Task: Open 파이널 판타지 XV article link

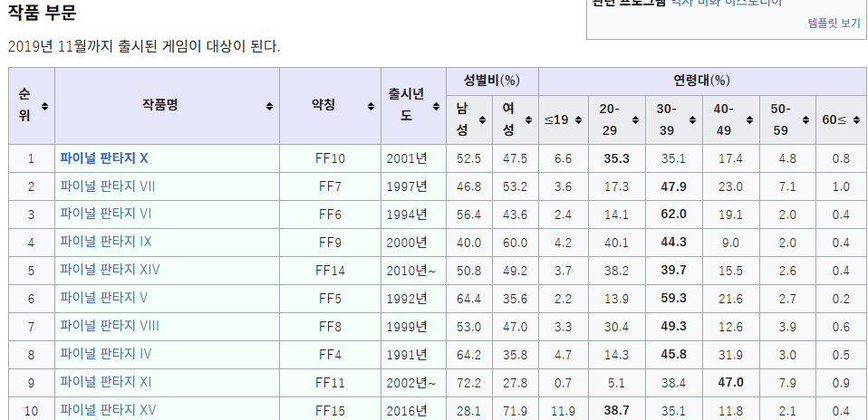Action: [108, 409]
